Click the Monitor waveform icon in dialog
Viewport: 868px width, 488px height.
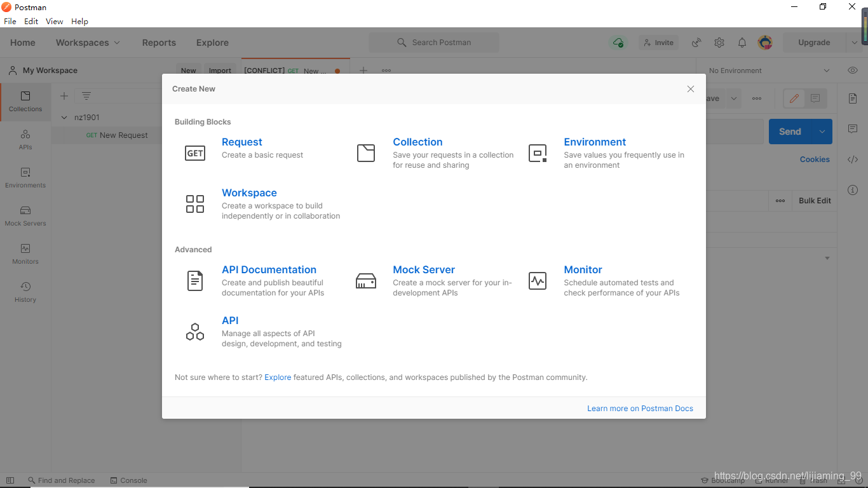[x=538, y=281]
